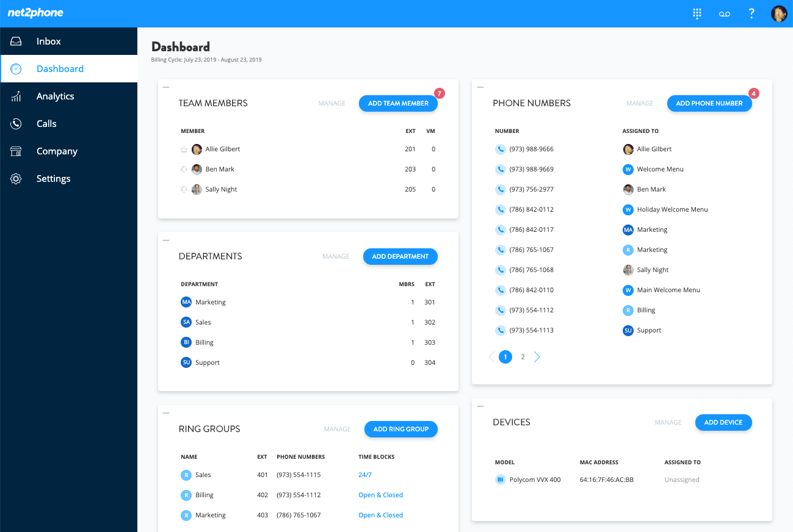Open Calls in the sidebar
This screenshot has height=532, width=793.
46,124
